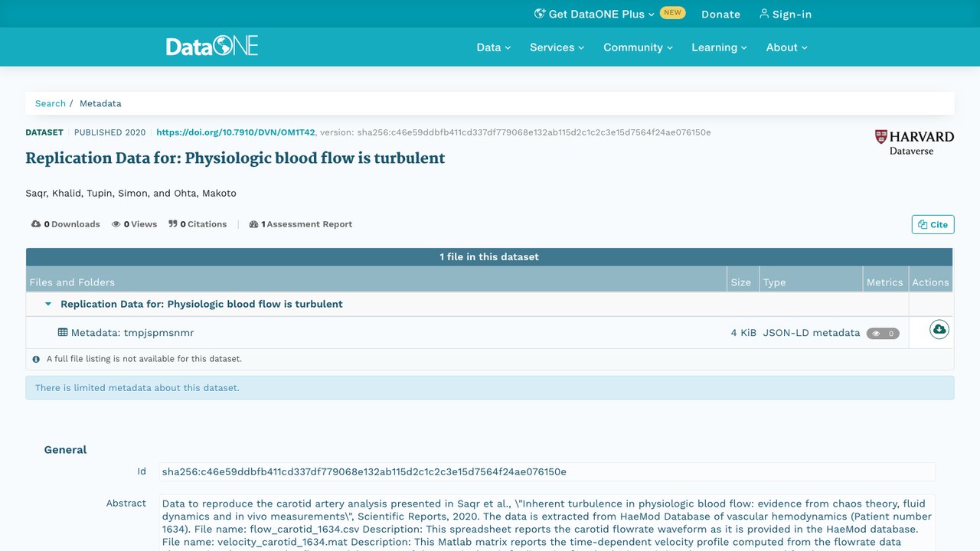This screenshot has height=551, width=980.
Task: Click the 1 file in this dataset header
Action: tap(489, 257)
